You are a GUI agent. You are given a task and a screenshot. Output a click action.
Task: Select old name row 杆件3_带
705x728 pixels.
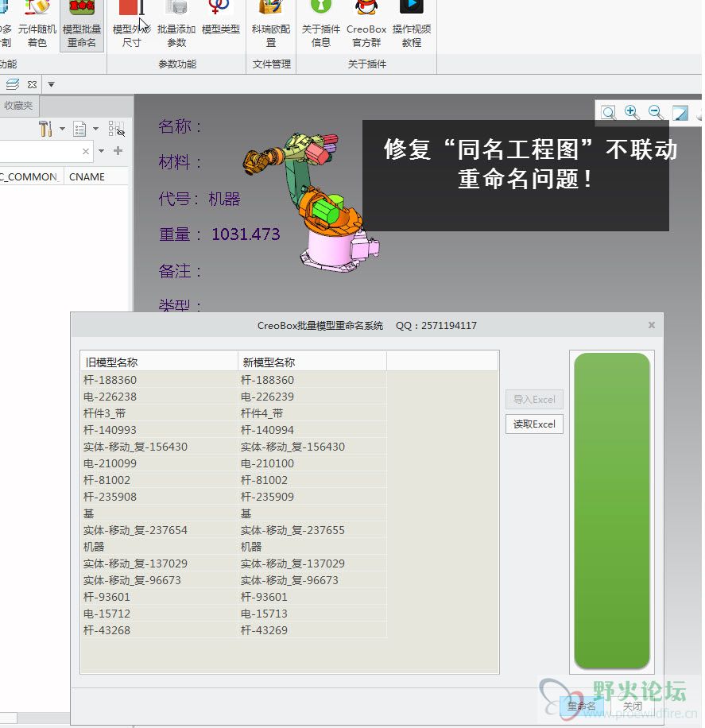coord(159,413)
